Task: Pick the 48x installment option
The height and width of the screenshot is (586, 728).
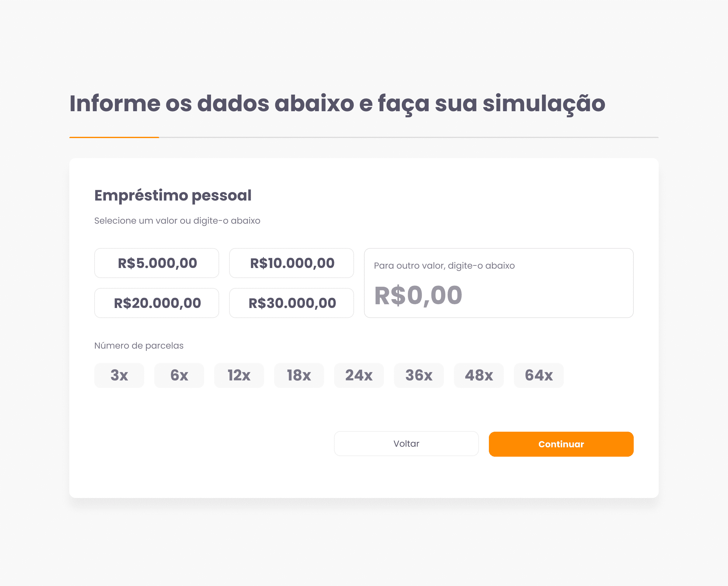Action: pos(479,375)
